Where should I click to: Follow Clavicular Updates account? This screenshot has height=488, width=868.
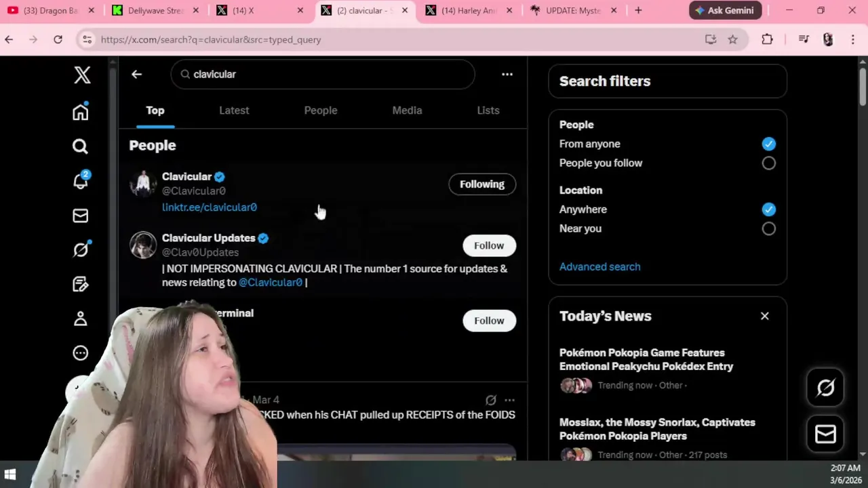(489, 245)
